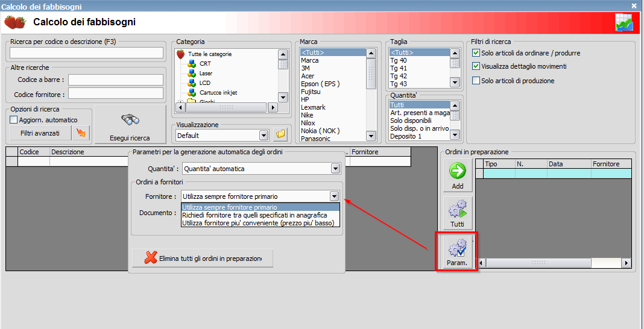Click Descrizione column header
Screen dimensions: 644x329
(x=89, y=152)
